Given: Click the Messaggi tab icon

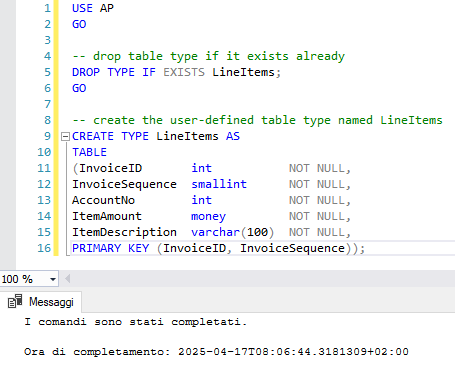Looking at the screenshot, I should coord(15,301).
